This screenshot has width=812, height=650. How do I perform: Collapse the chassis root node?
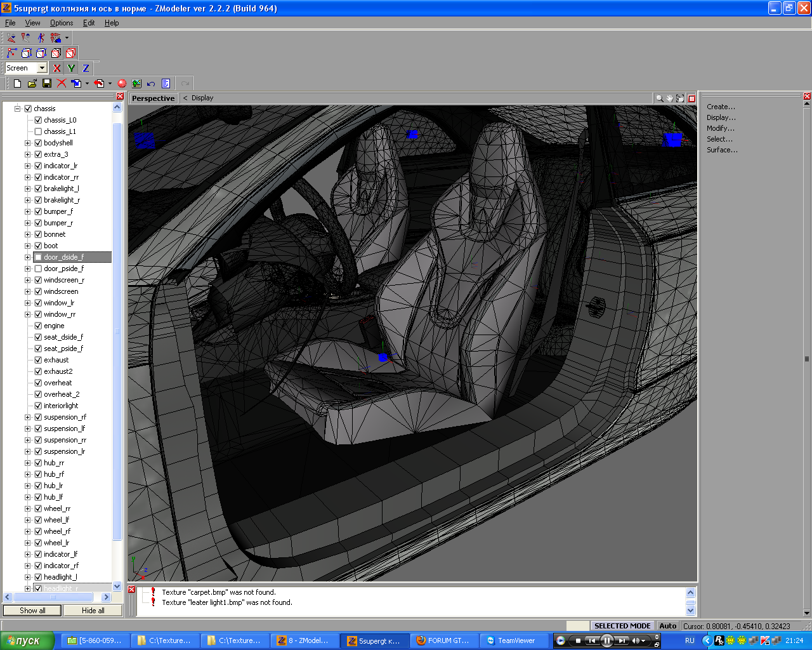tap(18, 109)
